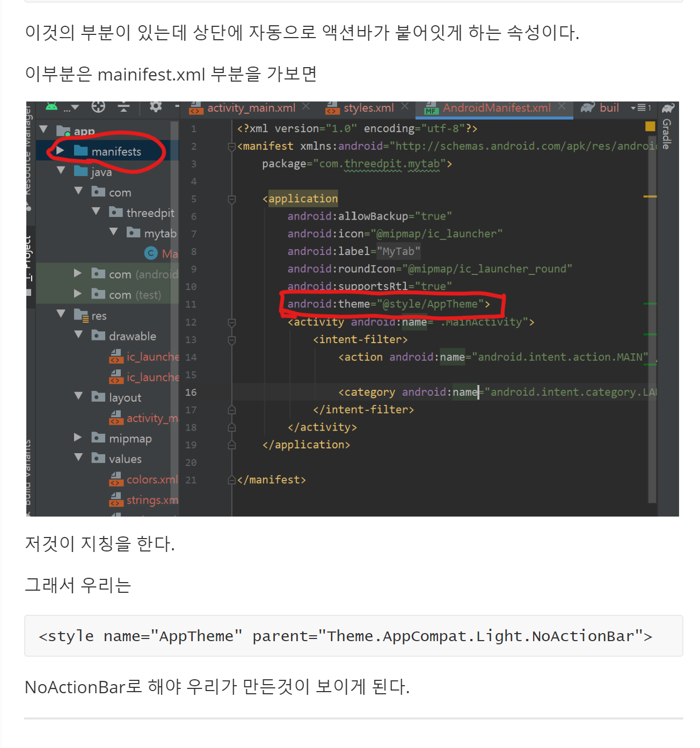The width and height of the screenshot is (700, 748).
Task: Open strings.xml in project tree
Action: pos(144,500)
